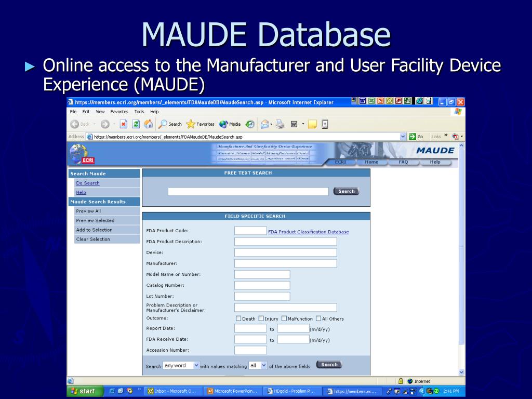Check the Injury outcome checkbox
The height and width of the screenshot is (399, 532).
point(261,318)
